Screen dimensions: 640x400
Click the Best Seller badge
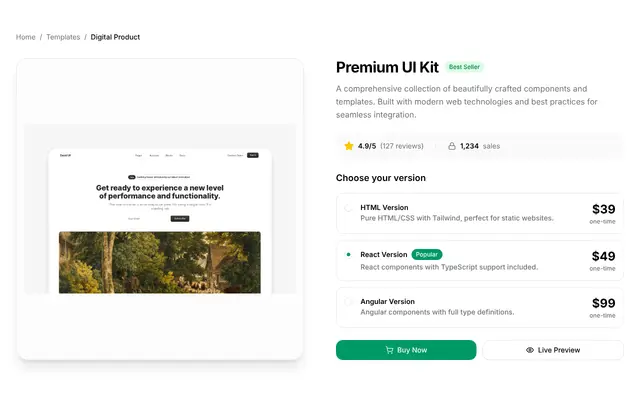464,67
